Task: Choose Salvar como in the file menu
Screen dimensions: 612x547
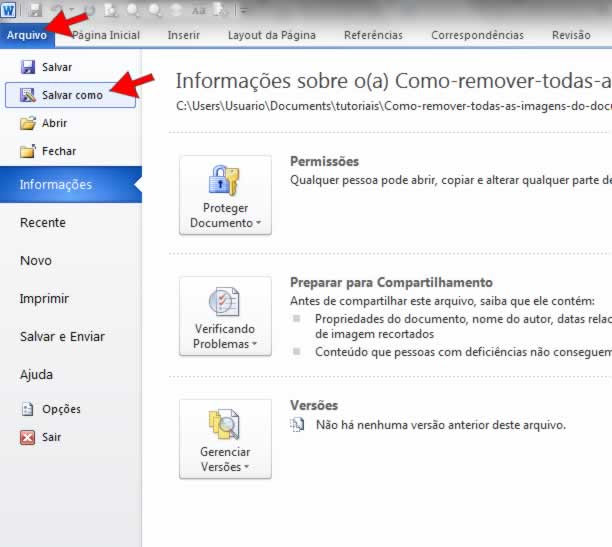Action: click(x=70, y=95)
